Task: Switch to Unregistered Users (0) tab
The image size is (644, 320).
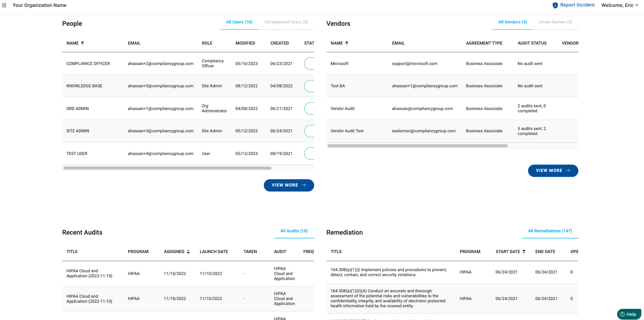Action: coord(286,22)
